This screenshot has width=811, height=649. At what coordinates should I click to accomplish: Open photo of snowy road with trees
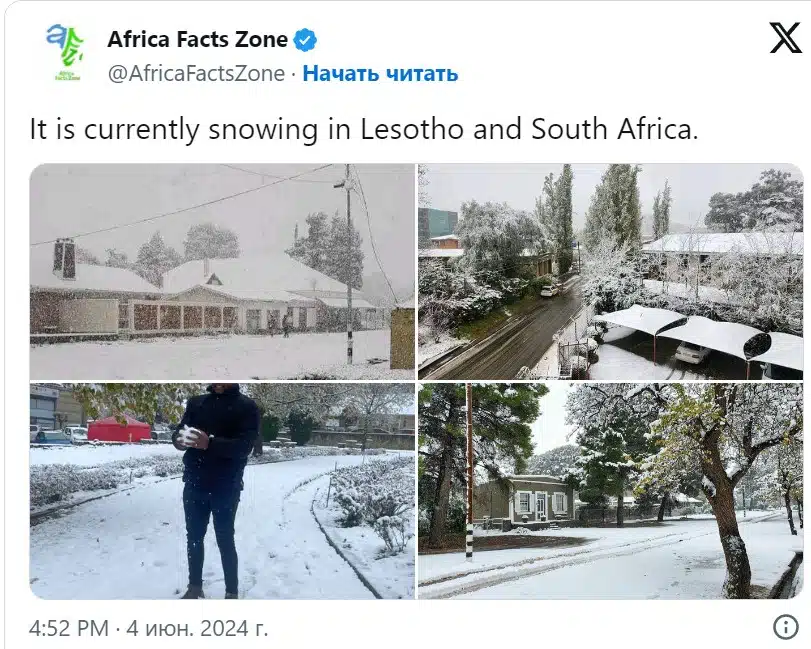pyautogui.click(x=610, y=491)
